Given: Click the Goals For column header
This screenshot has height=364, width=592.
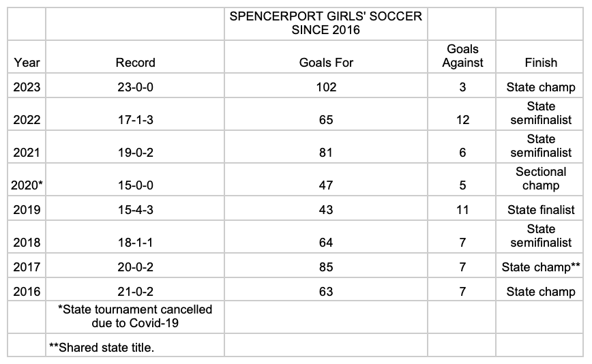Looking at the screenshot, I should click(326, 63).
